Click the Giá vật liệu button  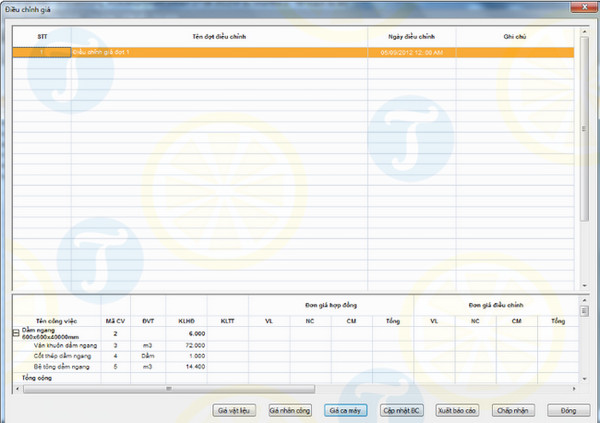(233, 410)
